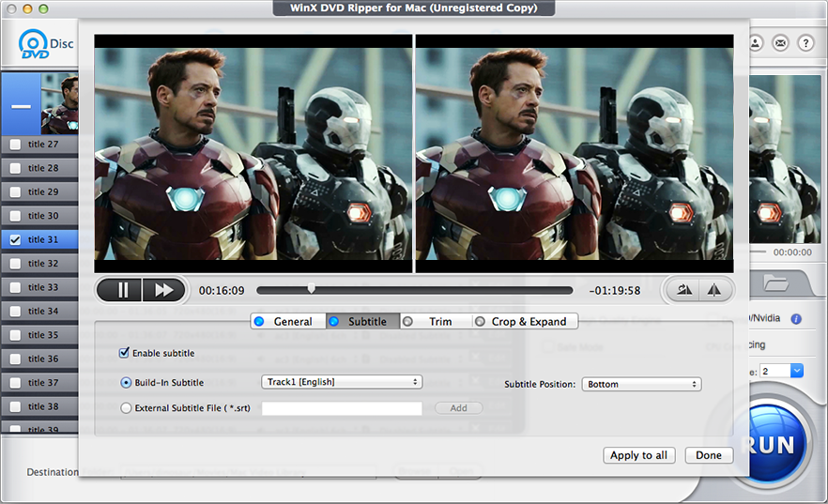Pause the video preview
This screenshot has width=828, height=504.
[122, 290]
